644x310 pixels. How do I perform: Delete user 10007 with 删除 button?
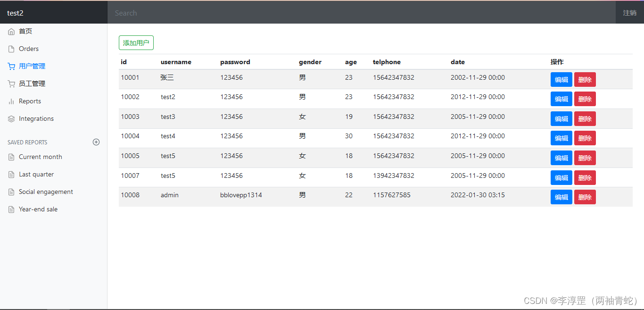pyautogui.click(x=585, y=177)
